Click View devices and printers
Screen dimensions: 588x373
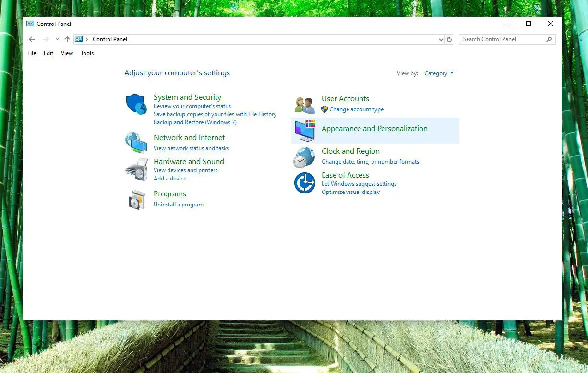185,170
